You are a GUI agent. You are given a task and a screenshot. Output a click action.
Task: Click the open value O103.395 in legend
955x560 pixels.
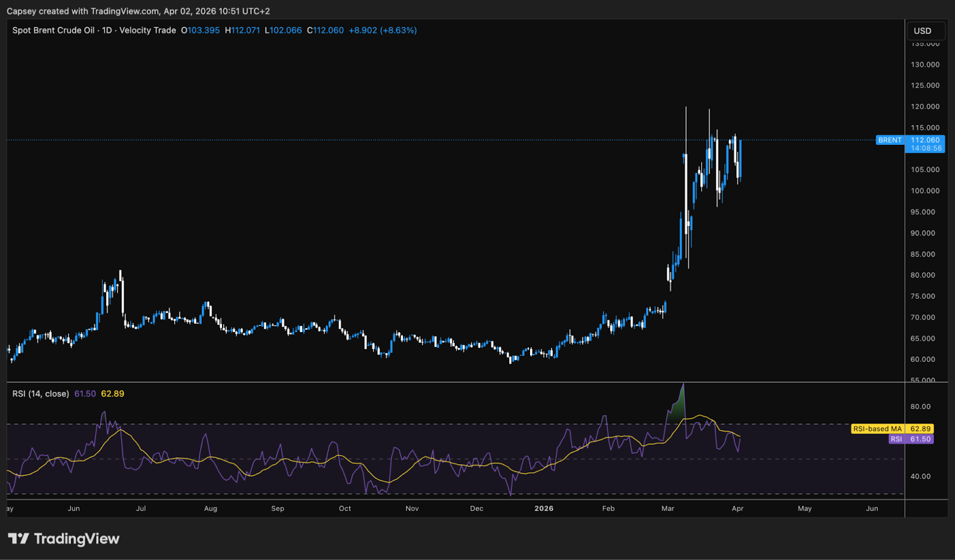click(201, 30)
